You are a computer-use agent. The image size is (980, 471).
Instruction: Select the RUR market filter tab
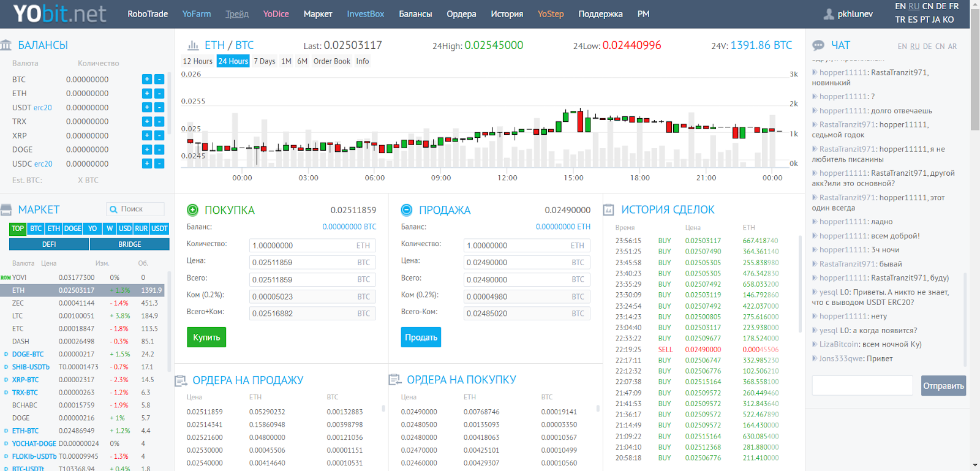tap(141, 228)
